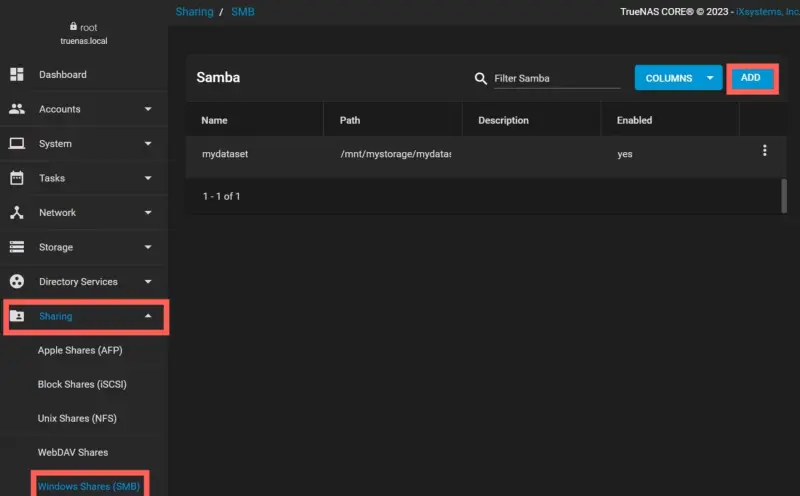Open Unix Shares (NFS)
Image resolution: width=800 pixels, height=496 pixels.
[77, 418]
